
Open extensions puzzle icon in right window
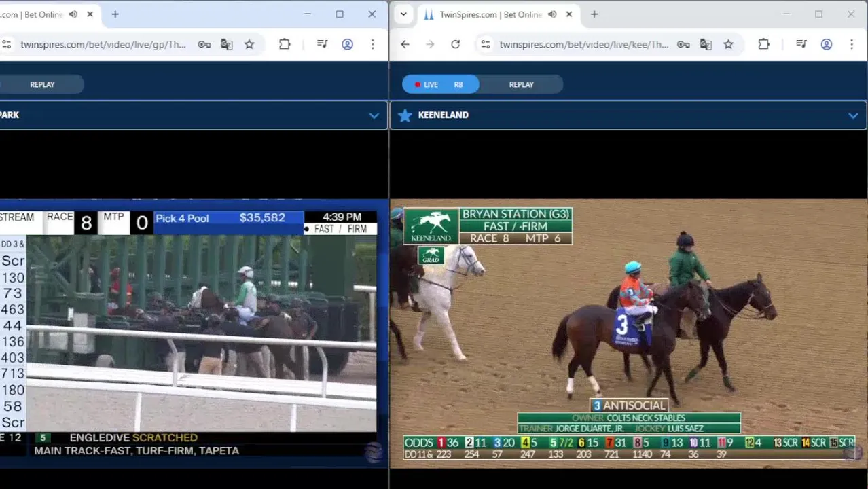click(x=763, y=44)
